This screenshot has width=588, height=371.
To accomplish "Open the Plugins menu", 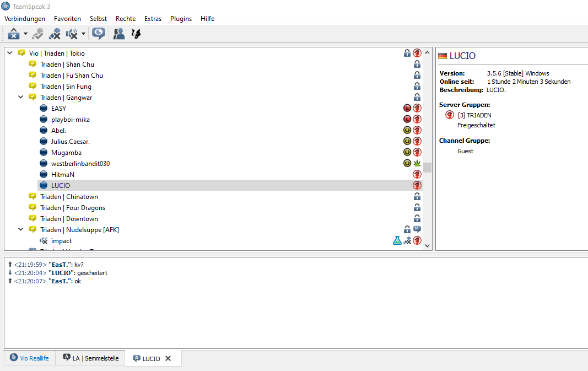I will (x=181, y=19).
